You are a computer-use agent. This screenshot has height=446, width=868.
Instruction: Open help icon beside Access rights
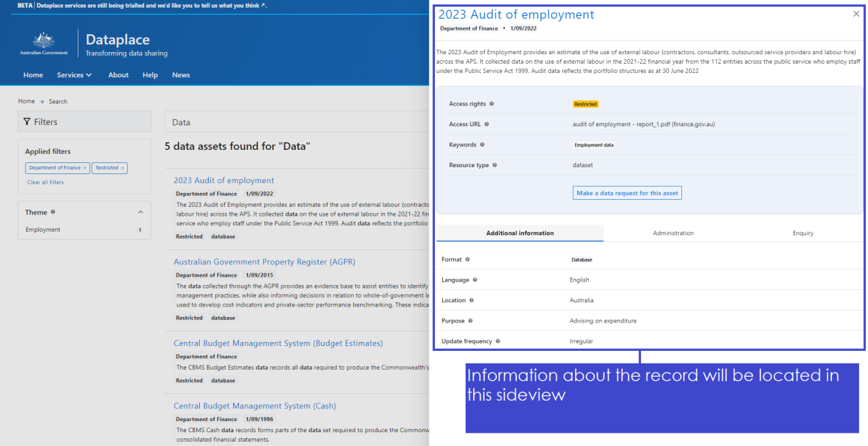tap(492, 104)
